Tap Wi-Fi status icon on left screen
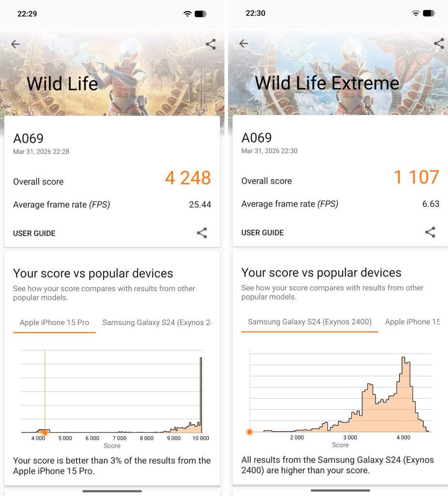The height and width of the screenshot is (496, 448). 187,14
